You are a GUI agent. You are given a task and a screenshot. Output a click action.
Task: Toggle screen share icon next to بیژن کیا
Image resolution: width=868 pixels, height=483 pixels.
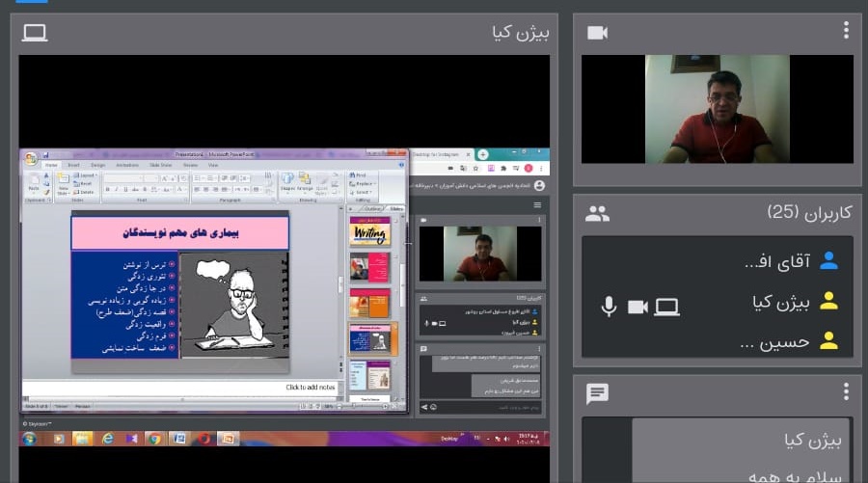click(666, 307)
